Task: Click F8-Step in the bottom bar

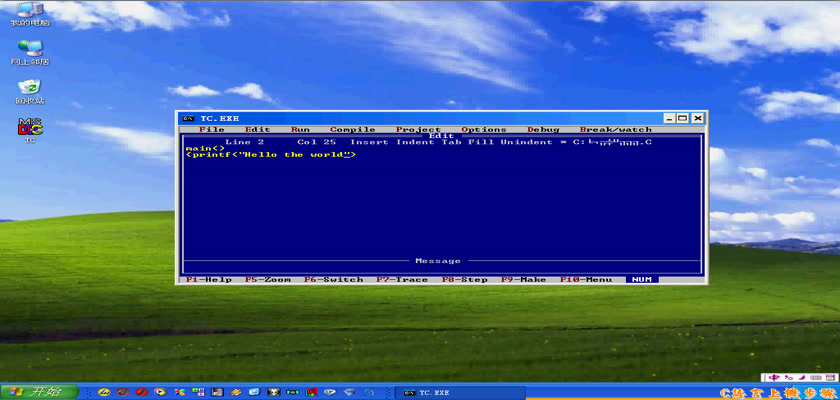Action: (464, 280)
